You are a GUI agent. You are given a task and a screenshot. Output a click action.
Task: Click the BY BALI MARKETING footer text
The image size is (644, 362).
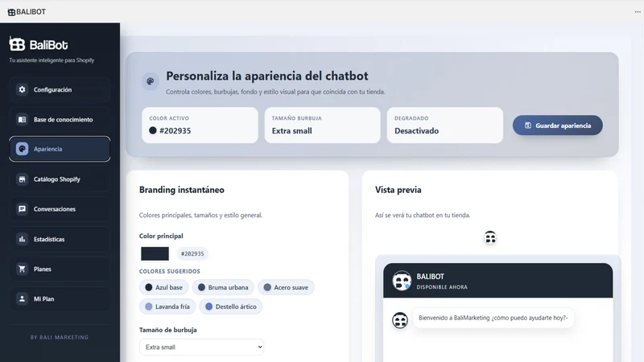coord(60,337)
